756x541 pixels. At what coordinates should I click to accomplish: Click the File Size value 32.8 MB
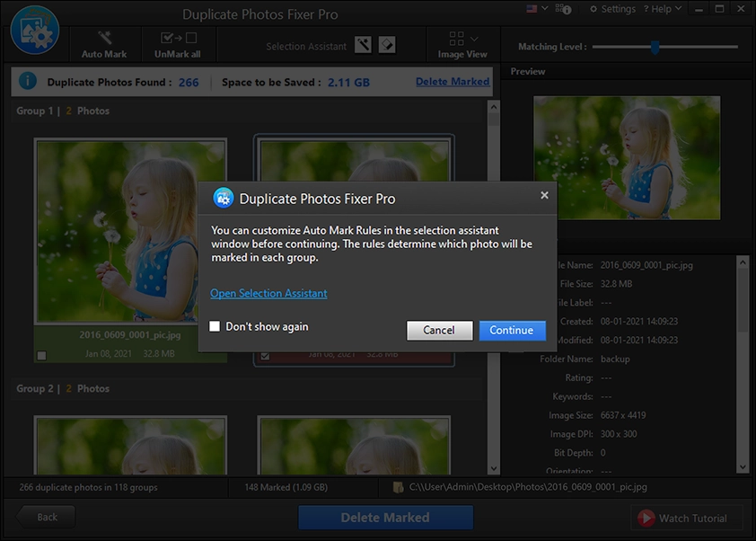point(616,284)
